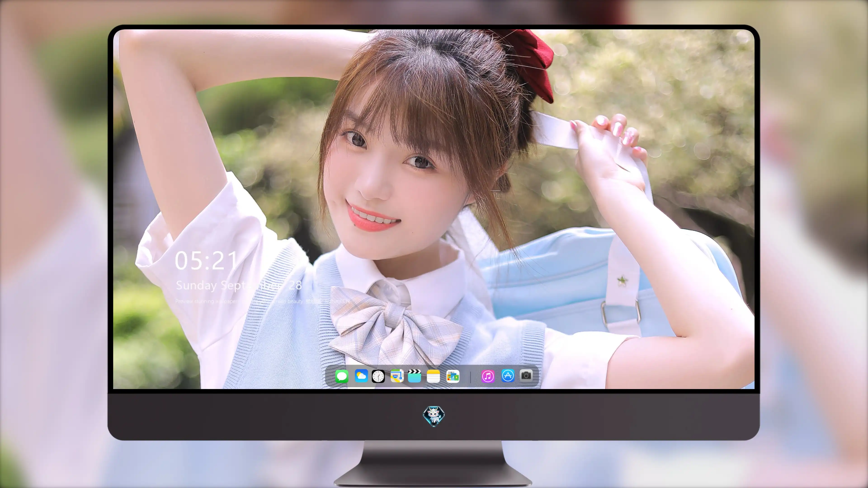The width and height of the screenshot is (868, 488).
Task: Click the 05:21 clock display
Action: click(206, 261)
